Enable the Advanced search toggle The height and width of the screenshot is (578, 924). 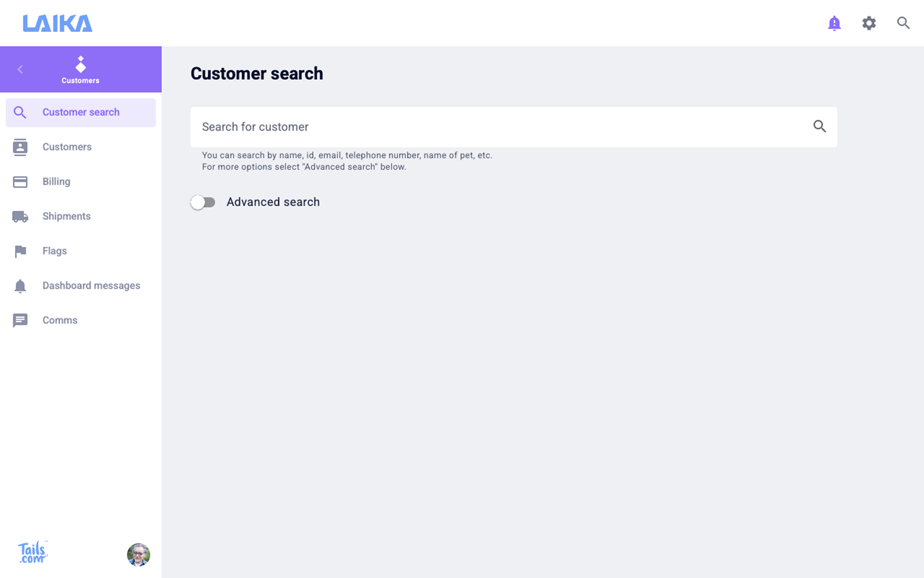(x=203, y=202)
